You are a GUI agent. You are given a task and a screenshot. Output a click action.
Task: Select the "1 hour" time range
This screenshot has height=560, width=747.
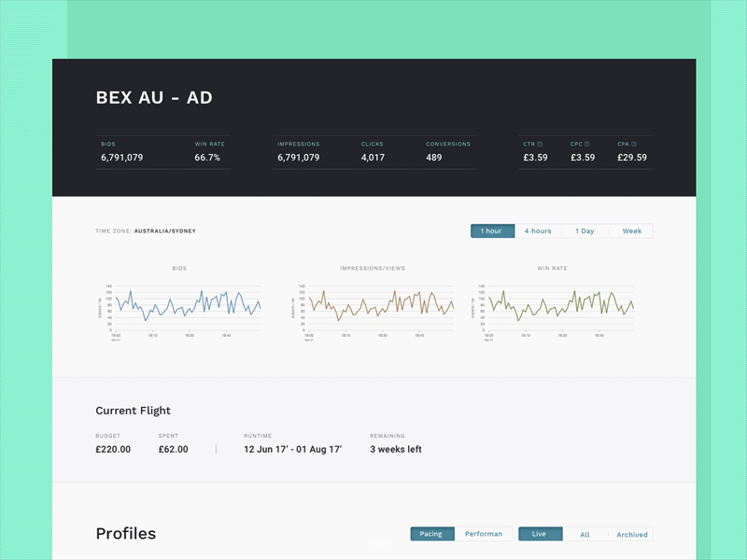click(x=492, y=231)
